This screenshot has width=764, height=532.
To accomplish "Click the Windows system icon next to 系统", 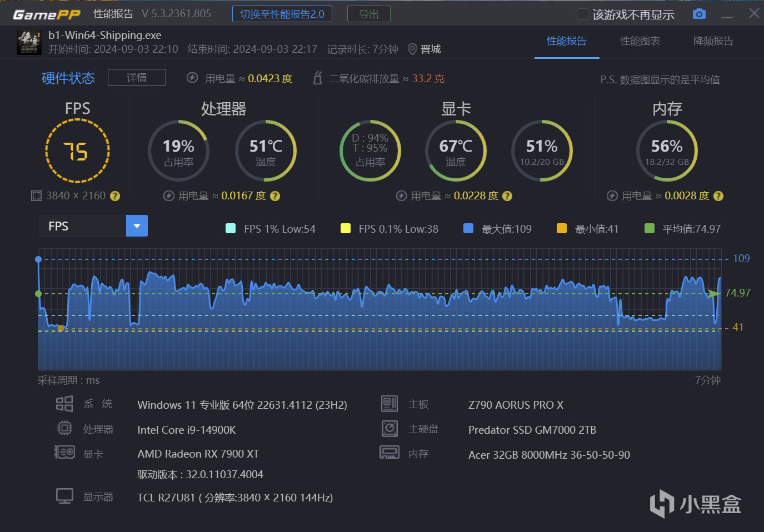I will [x=64, y=404].
